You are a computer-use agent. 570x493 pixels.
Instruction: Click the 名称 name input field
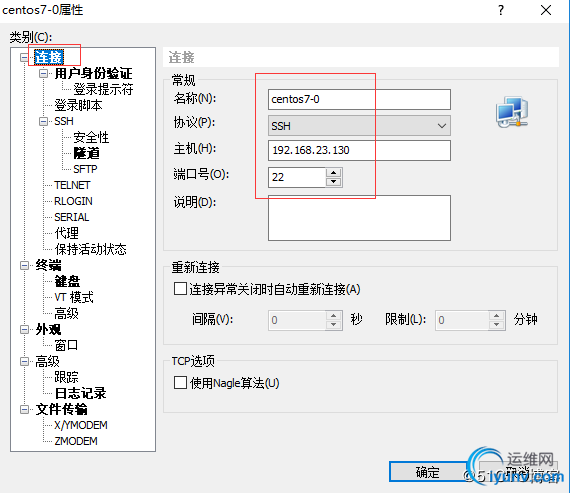(x=359, y=99)
